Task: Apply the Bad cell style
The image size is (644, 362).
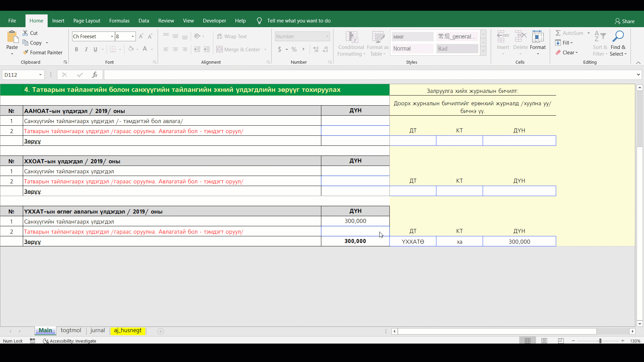Action: [457, 49]
